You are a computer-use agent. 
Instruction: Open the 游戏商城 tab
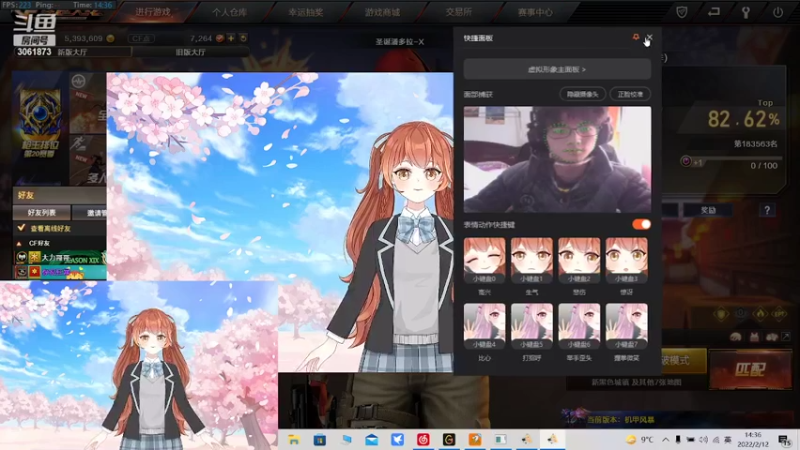pos(382,12)
